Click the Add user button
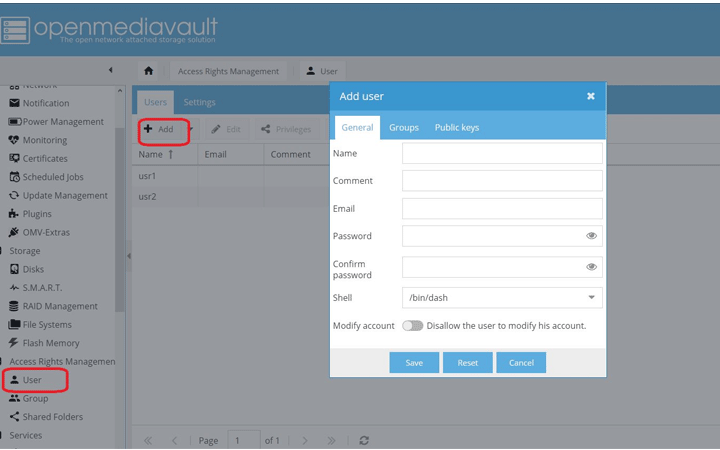720x450 pixels. click(159, 129)
